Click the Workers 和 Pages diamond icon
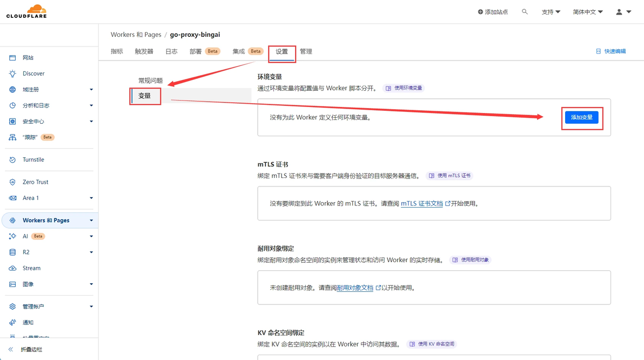 [x=13, y=221]
